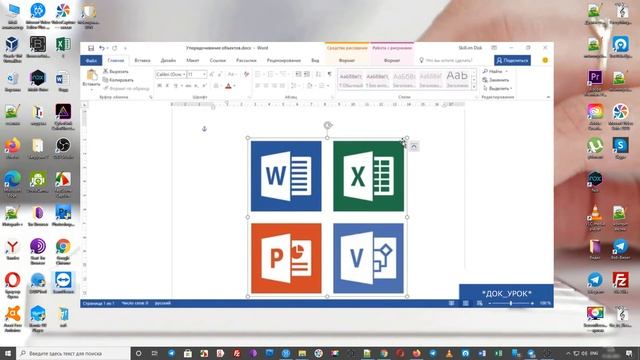Viewport: 640px width, 360px height.
Task: Increase paragraph indent
Action: click(307, 74)
